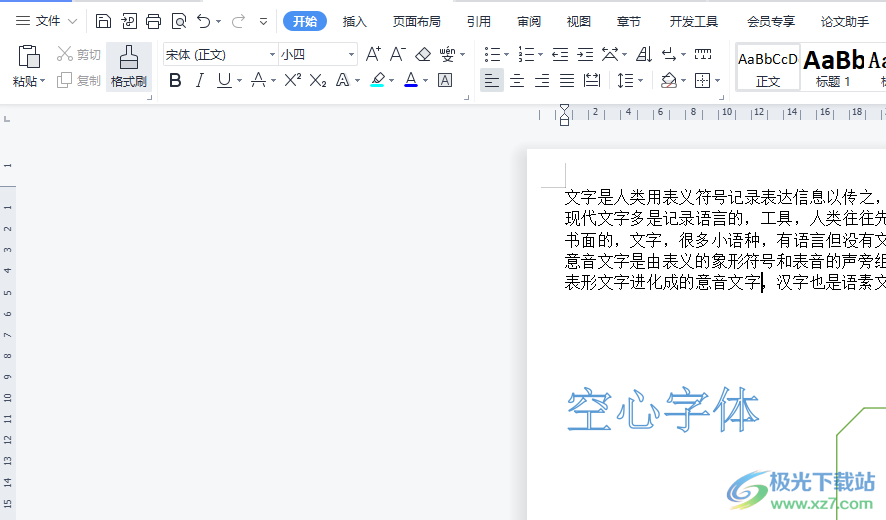Click the export/save-as icon next to Save
The height and width of the screenshot is (520, 886).
129,21
